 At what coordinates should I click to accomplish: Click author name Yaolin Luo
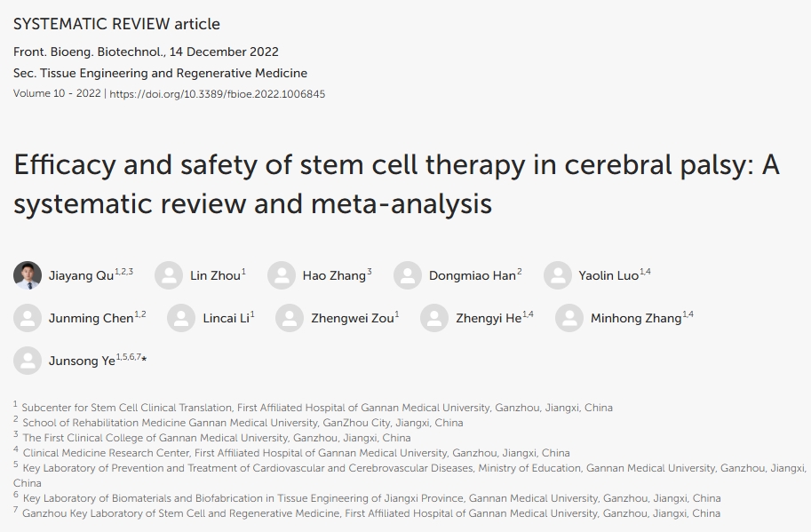(608, 276)
